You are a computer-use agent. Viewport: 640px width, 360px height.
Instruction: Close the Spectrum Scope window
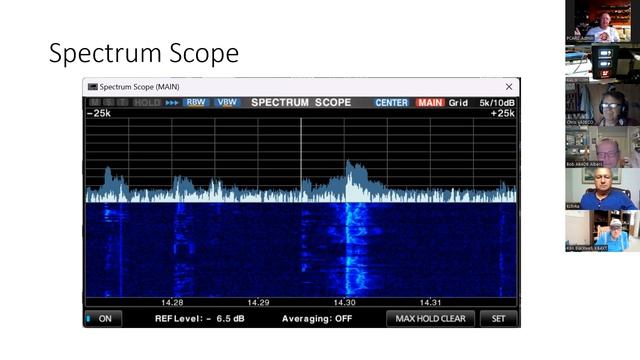509,87
